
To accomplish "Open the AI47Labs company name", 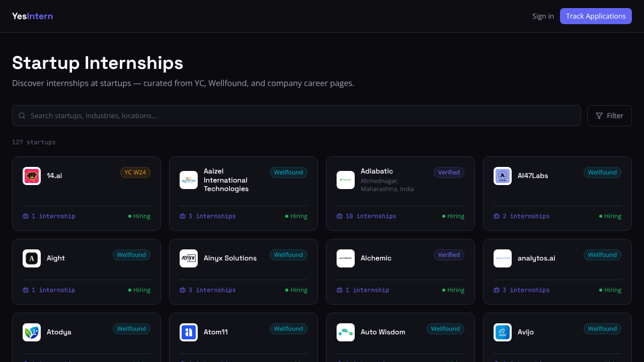I will (x=533, y=176).
